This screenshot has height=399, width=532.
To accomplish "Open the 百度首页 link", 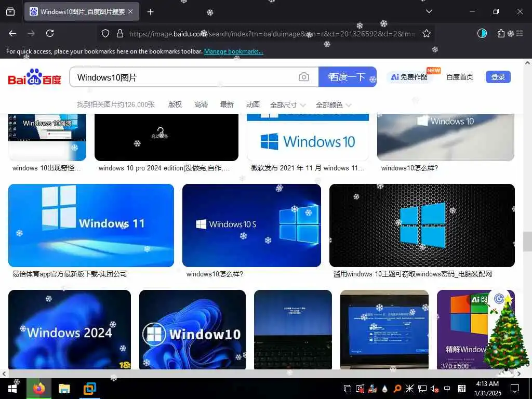I will point(459,77).
